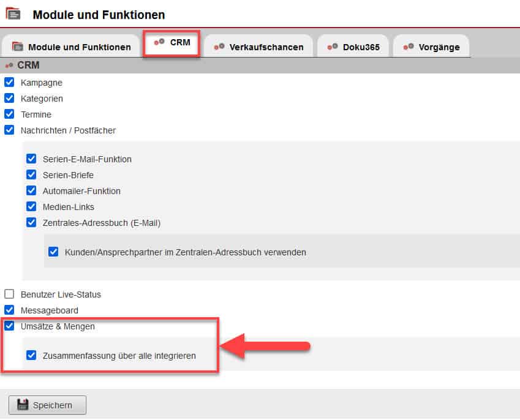The width and height of the screenshot is (520, 420).
Task: Click the Vorgänge tab icon
Action: coord(409,47)
